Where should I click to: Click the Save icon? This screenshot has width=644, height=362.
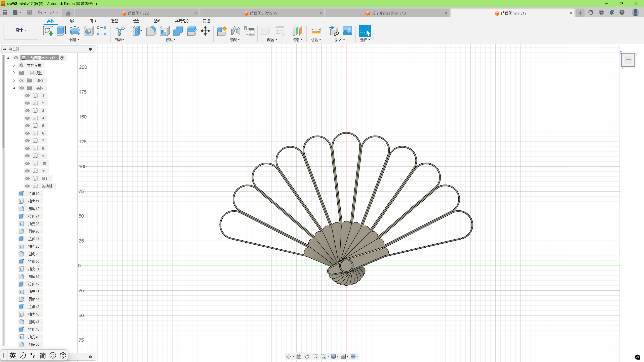29,12
